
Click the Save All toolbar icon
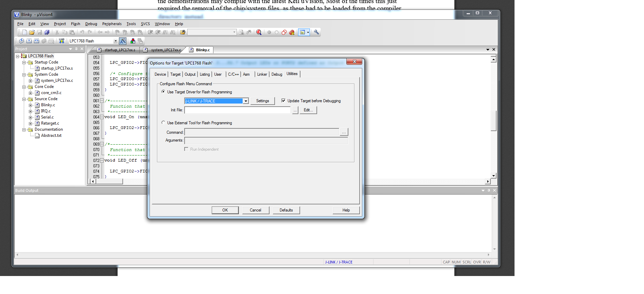click(x=47, y=32)
